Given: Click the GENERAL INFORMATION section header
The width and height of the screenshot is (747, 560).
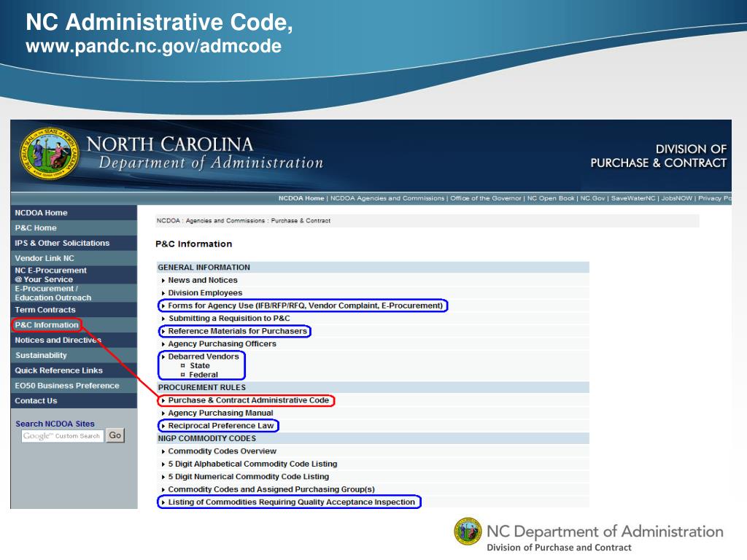Looking at the screenshot, I should (x=204, y=268).
